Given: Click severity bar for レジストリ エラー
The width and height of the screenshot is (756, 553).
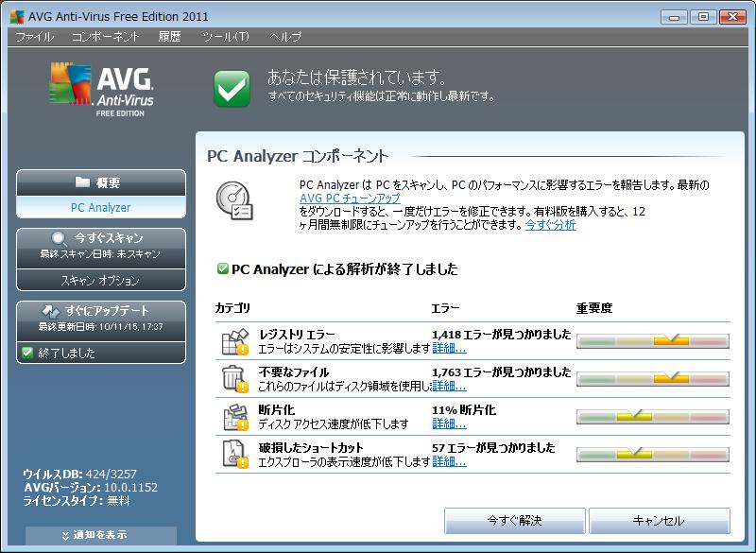Looking at the screenshot, I should [x=653, y=341].
